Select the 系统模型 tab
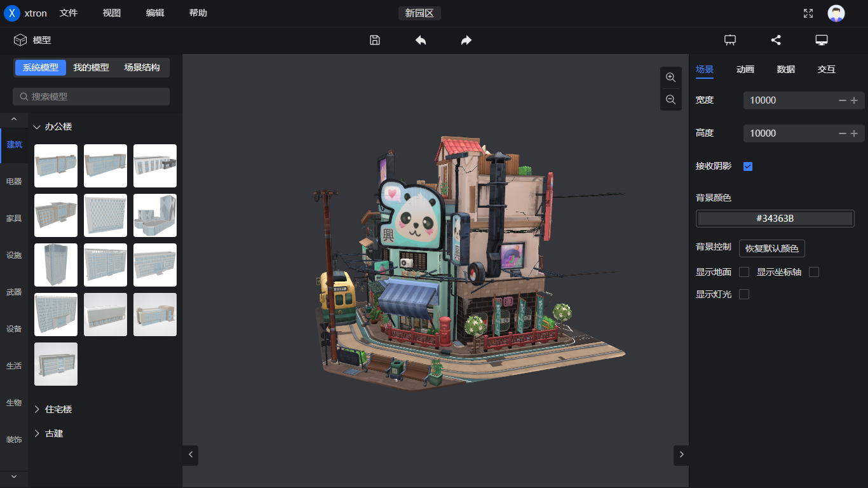Viewport: 868px width, 488px height. (x=41, y=67)
